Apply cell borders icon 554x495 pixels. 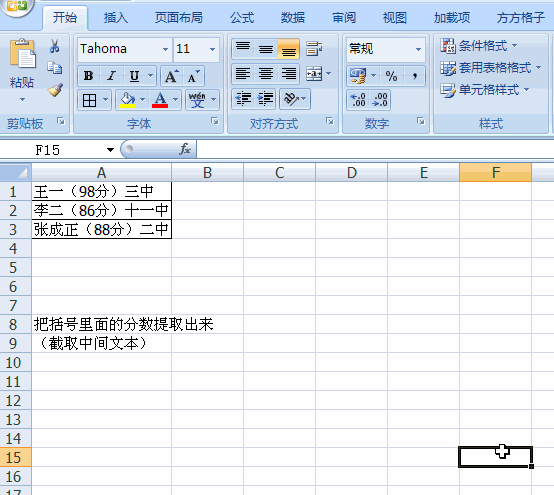point(89,100)
